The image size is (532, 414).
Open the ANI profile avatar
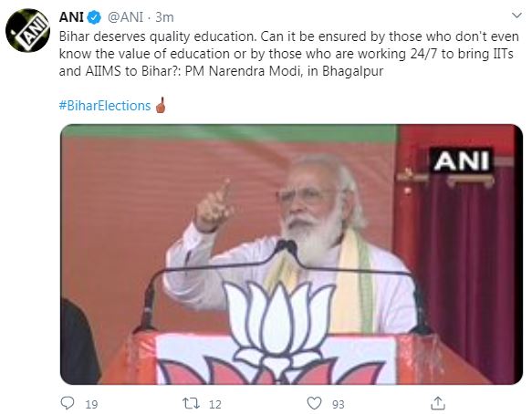(x=27, y=30)
